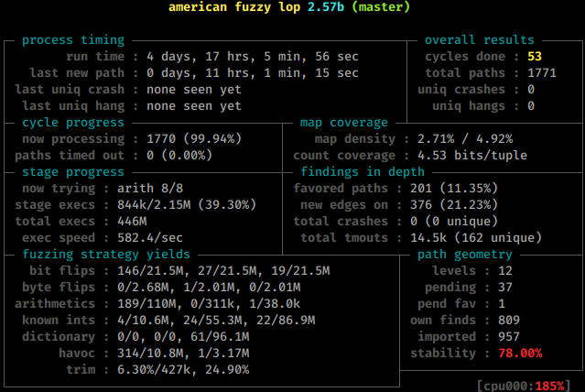Screen dimensions: 585x392
Task: Select the "path geometry" section header
Action: (467, 255)
